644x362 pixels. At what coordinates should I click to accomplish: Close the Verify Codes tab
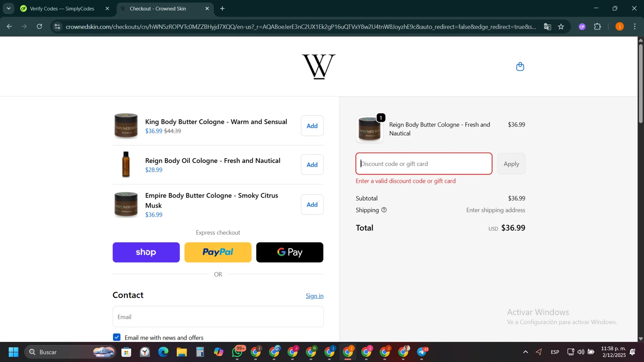tap(107, 9)
